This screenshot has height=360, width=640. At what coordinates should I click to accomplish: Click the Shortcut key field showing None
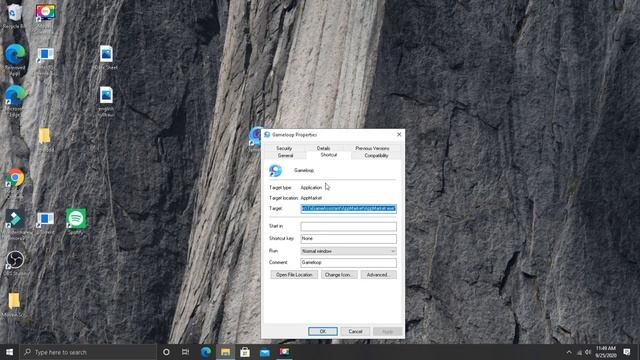pyautogui.click(x=348, y=238)
